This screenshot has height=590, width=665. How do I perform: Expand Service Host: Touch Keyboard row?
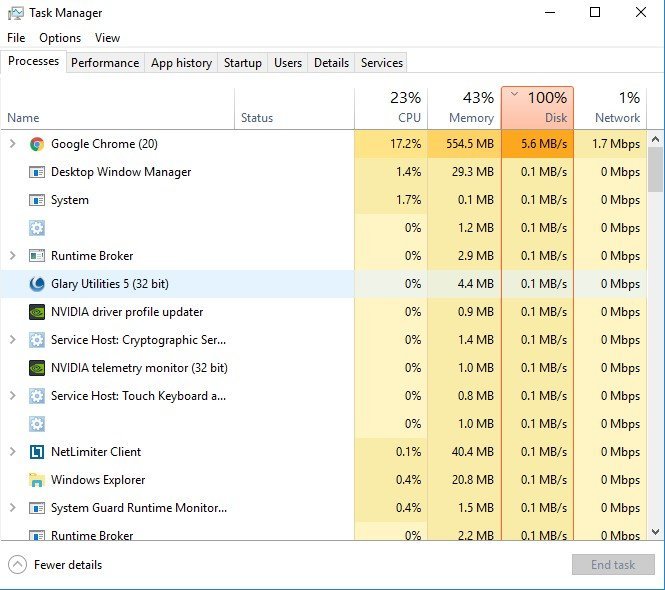pyautogui.click(x=12, y=396)
